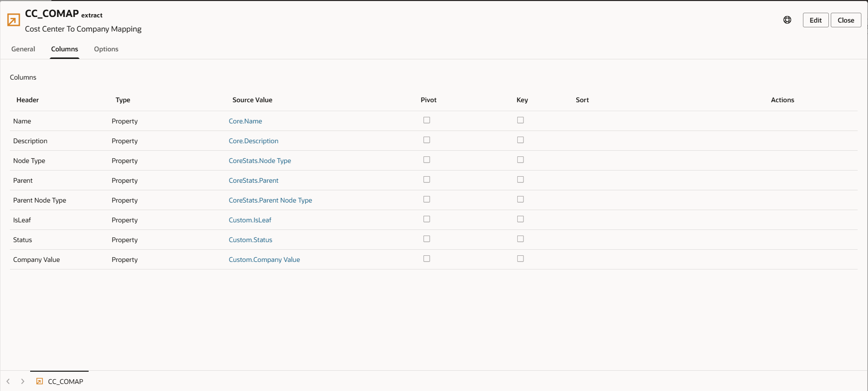Click Property type in the Name row

(124, 121)
